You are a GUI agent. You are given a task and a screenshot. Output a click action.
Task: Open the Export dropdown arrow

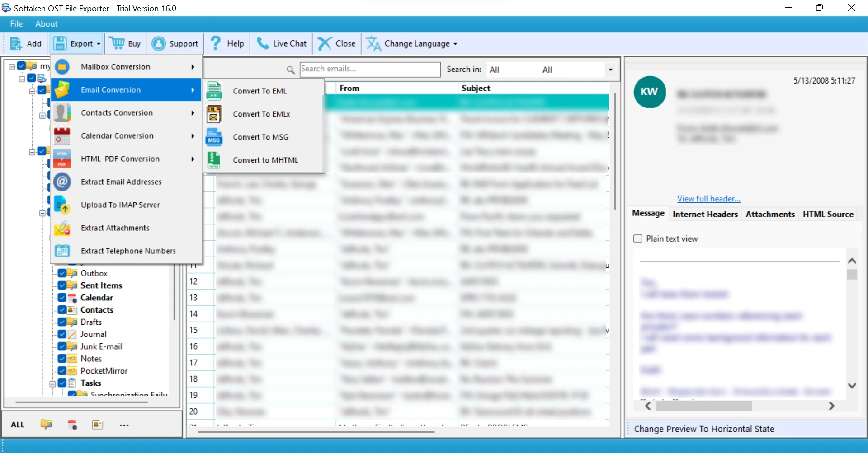click(99, 44)
